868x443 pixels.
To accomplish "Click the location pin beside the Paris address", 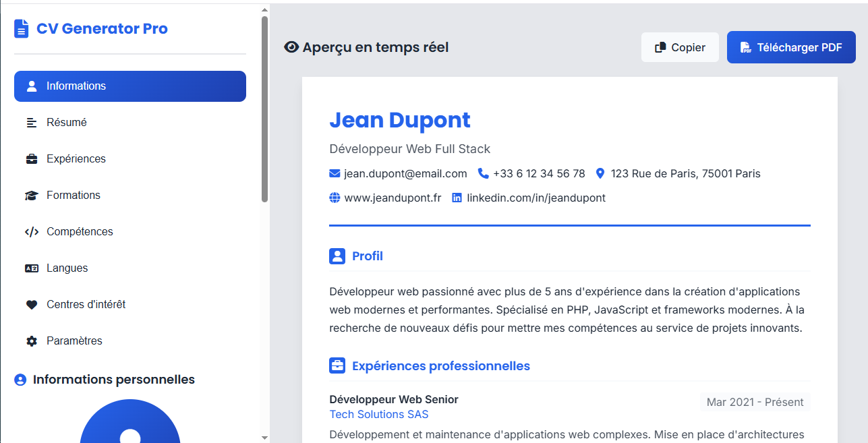I will pos(600,173).
